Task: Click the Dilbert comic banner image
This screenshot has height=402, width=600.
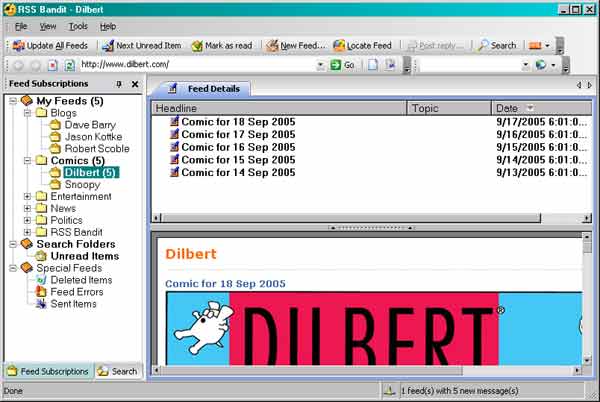Action: [x=374, y=329]
